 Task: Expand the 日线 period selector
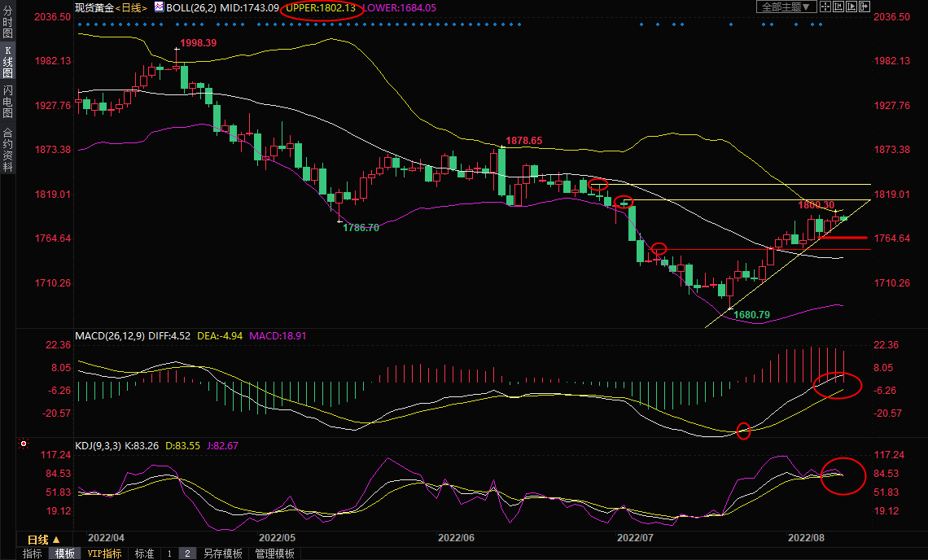pyautogui.click(x=37, y=539)
